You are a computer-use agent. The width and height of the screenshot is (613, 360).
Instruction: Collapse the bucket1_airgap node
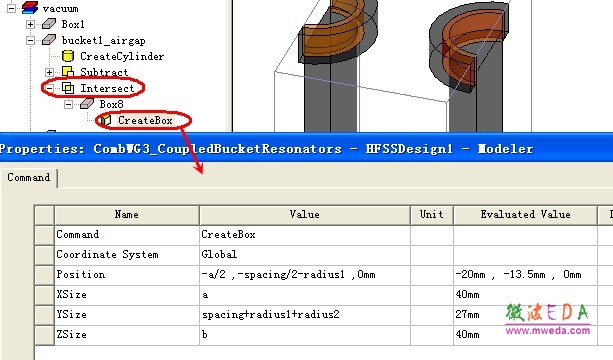(x=30, y=40)
